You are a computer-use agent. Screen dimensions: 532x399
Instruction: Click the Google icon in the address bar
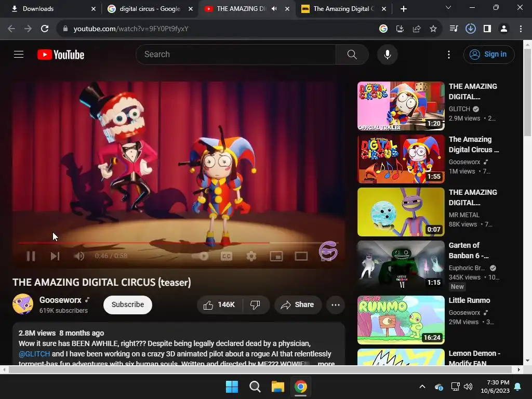pyautogui.click(x=383, y=29)
